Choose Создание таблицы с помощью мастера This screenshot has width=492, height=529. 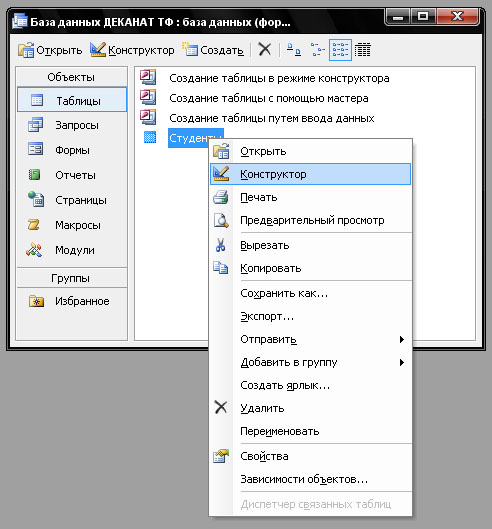click(x=269, y=98)
